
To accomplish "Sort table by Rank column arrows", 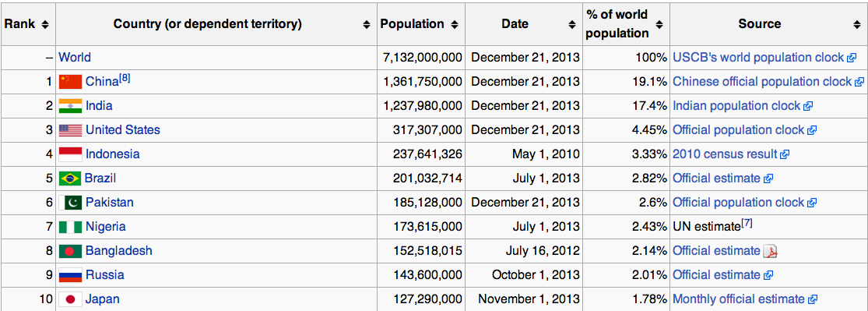I will point(45,24).
